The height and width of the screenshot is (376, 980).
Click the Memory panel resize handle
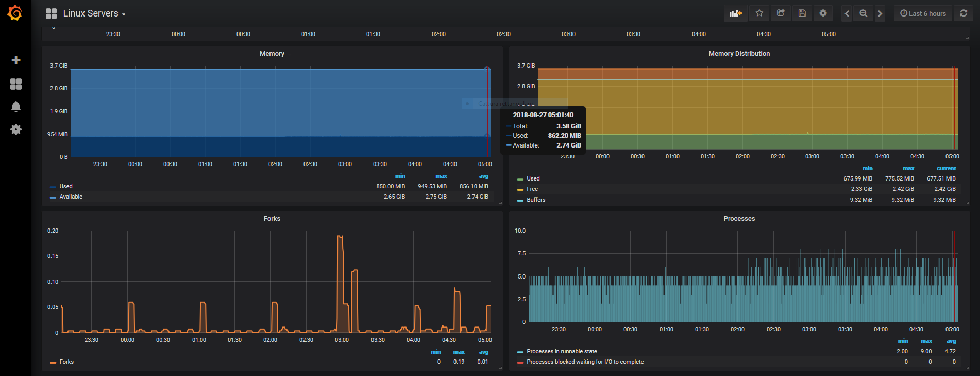pyautogui.click(x=500, y=203)
